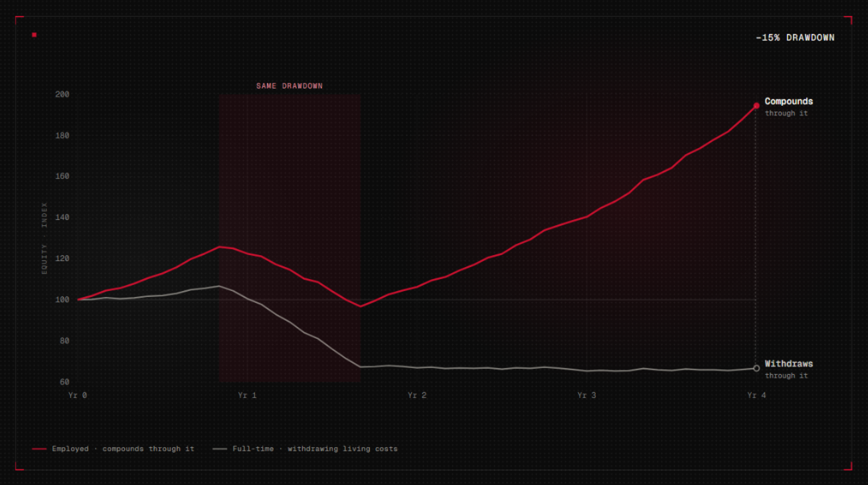Click y-axis tick label 180

click(x=62, y=136)
